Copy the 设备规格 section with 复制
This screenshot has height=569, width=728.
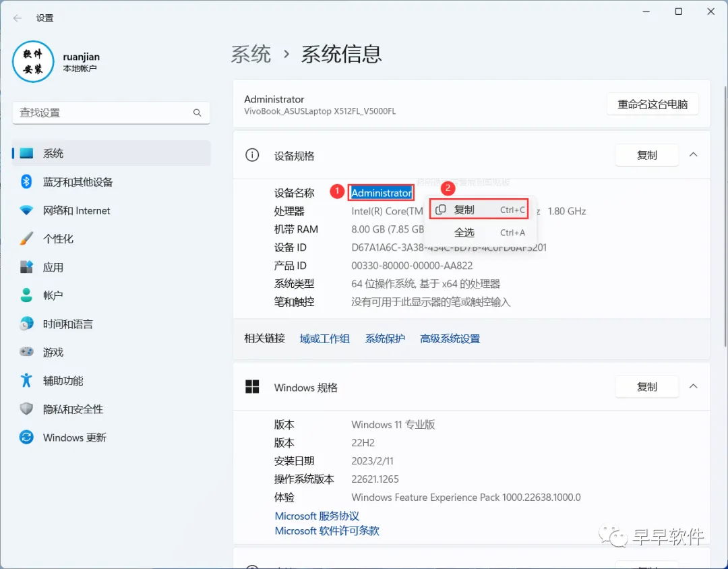[x=646, y=155]
